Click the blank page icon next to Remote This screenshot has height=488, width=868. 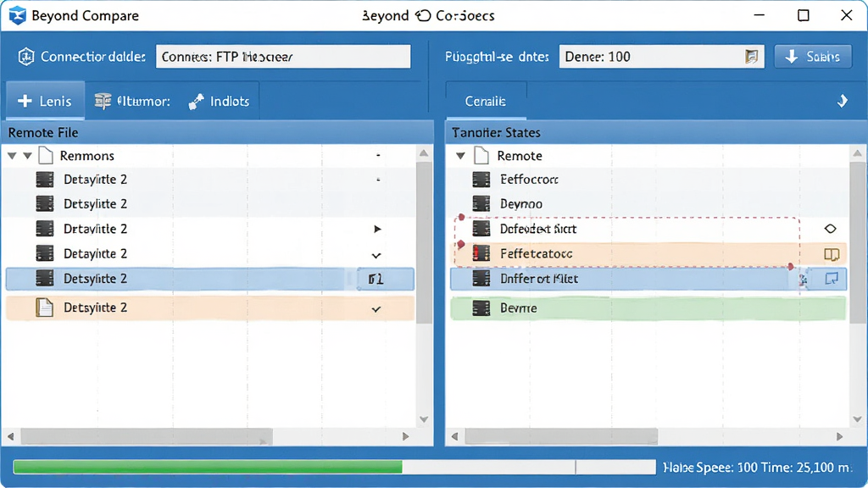481,156
